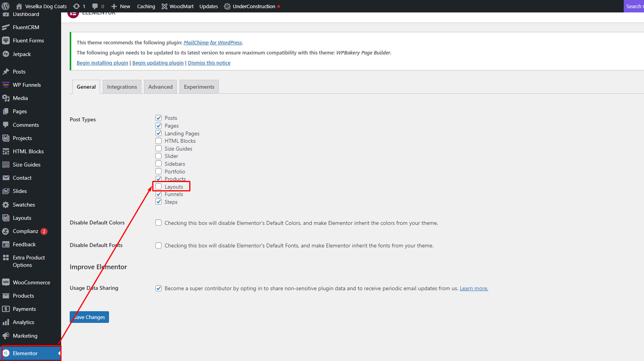This screenshot has width=644, height=361.
Task: Click the updates refresh icon in admin bar
Action: tap(76, 6)
